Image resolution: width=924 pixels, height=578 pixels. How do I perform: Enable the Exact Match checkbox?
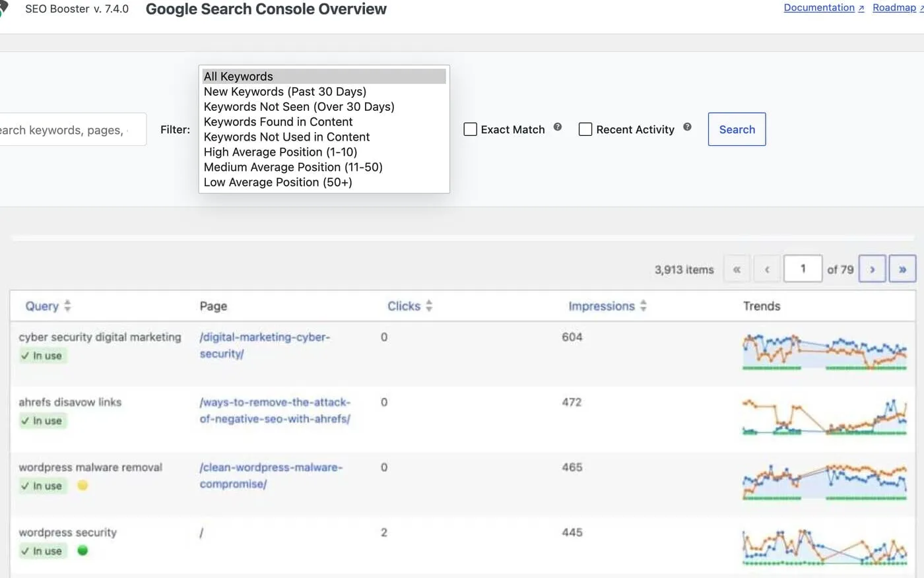pyautogui.click(x=470, y=129)
